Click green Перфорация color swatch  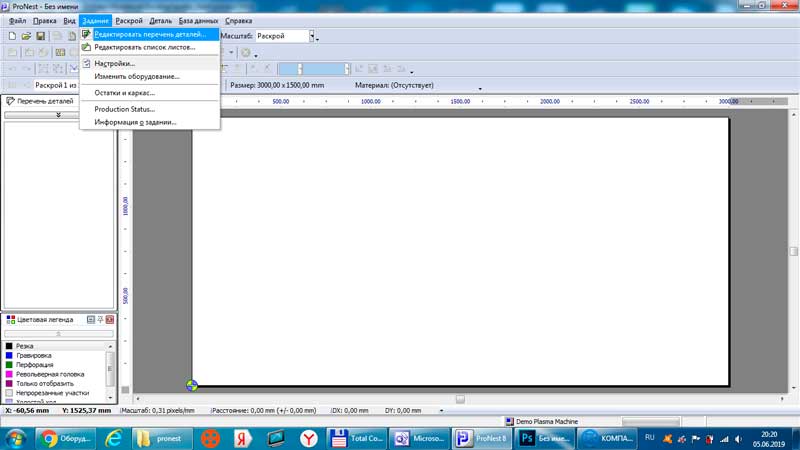click(x=9, y=365)
